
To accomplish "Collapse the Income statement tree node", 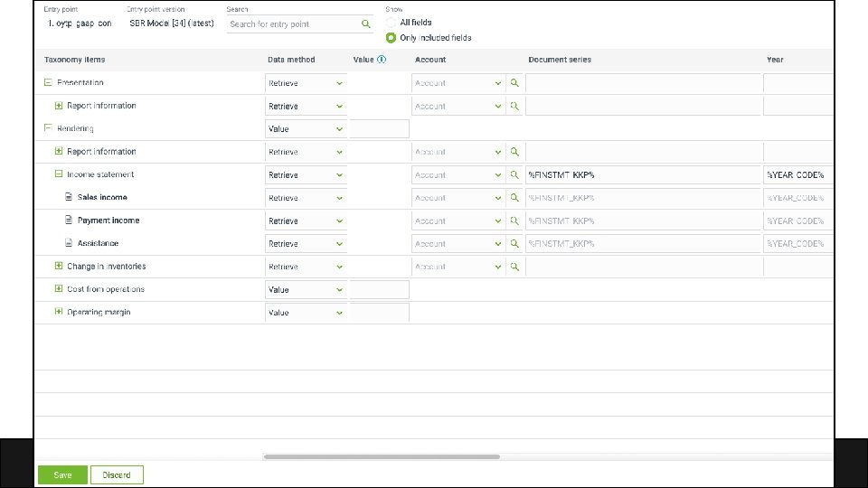I will point(59,174).
